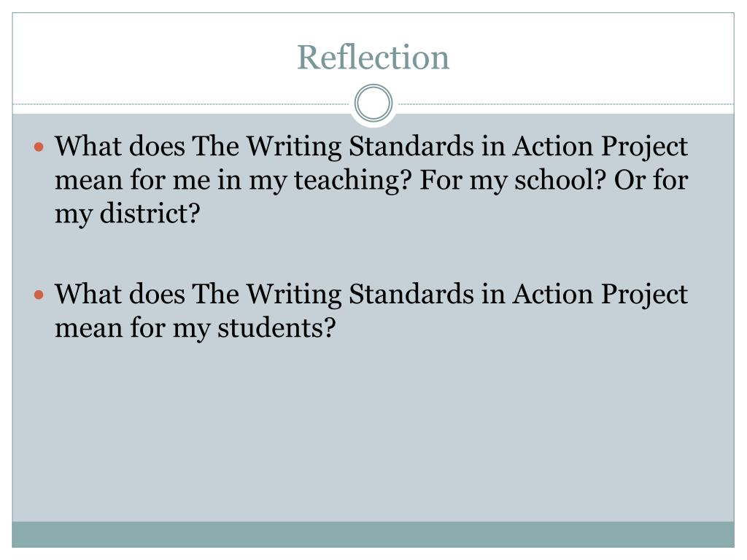The width and height of the screenshot is (747, 560).
Task: Click 'Standards' in the second bullet
Action: click(x=411, y=294)
